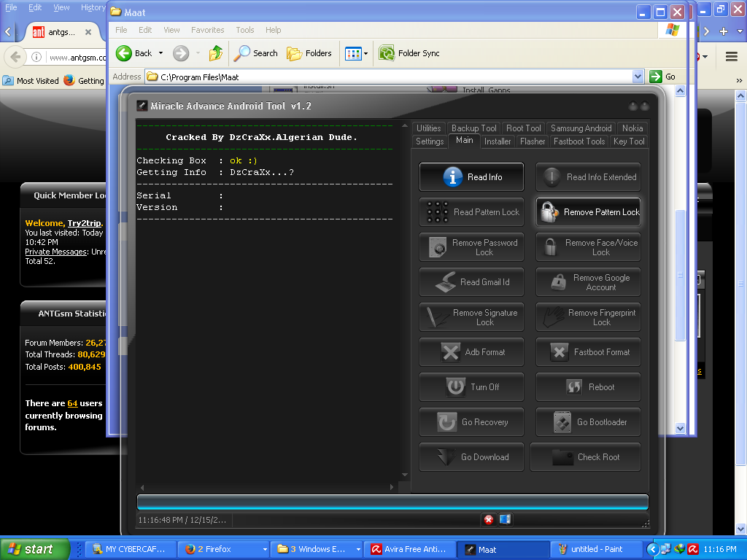
Task: Select the Adb Format button
Action: (x=471, y=352)
